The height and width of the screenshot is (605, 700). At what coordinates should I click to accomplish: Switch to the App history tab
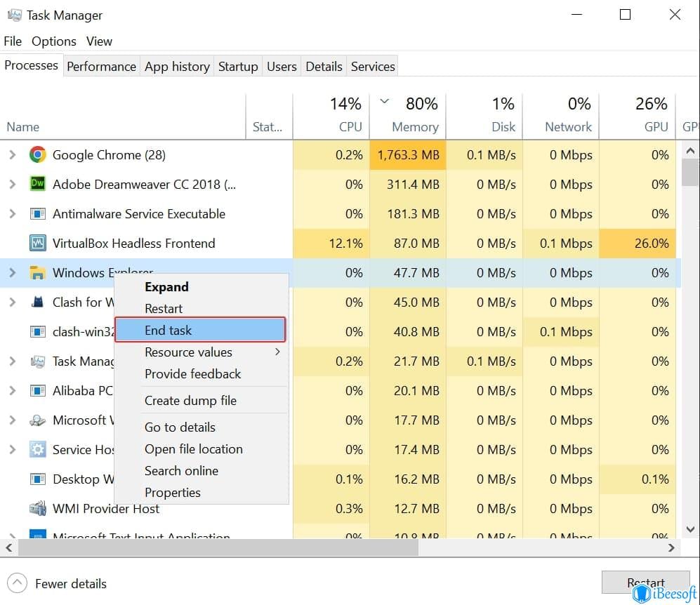click(177, 67)
